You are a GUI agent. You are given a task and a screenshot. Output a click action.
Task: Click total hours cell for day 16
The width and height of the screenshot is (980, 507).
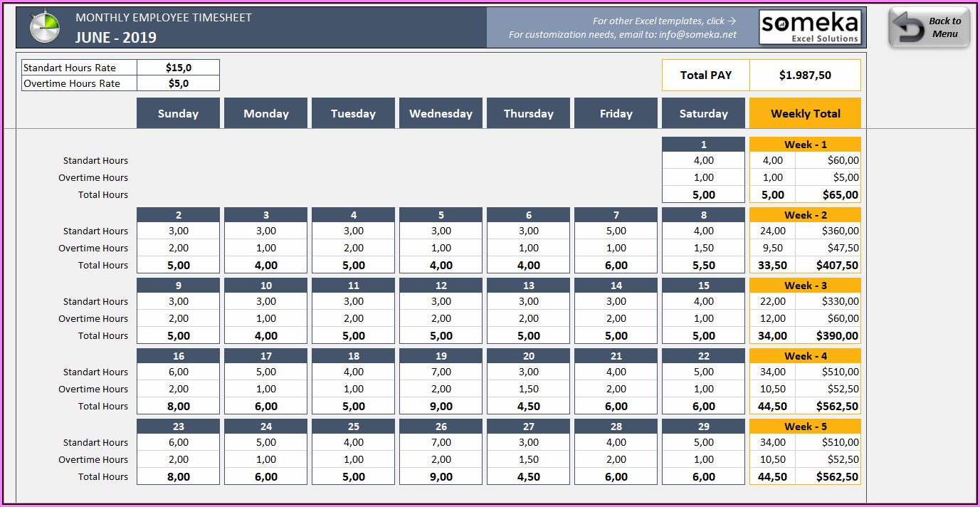(178, 406)
